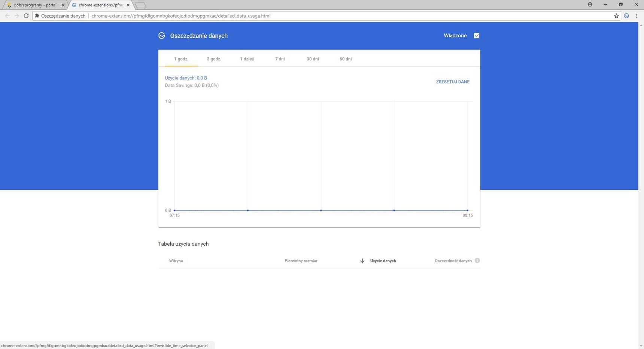The image size is (644, 349).
Task: Click the ZRESETUJ DANE button
Action: pyautogui.click(x=453, y=82)
